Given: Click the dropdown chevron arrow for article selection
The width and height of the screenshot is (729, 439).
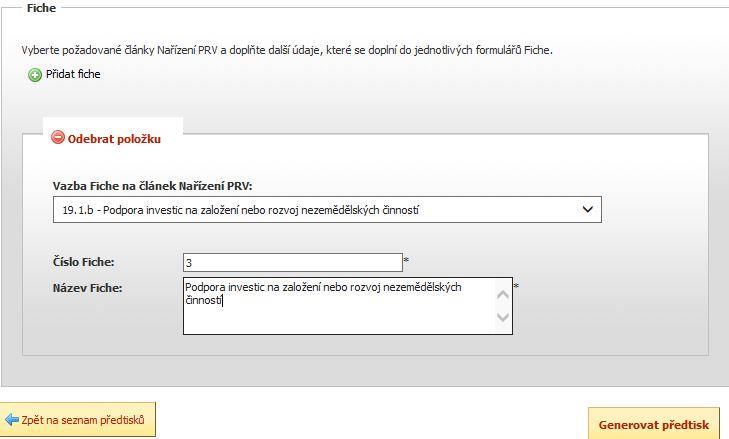Looking at the screenshot, I should coord(587,210).
